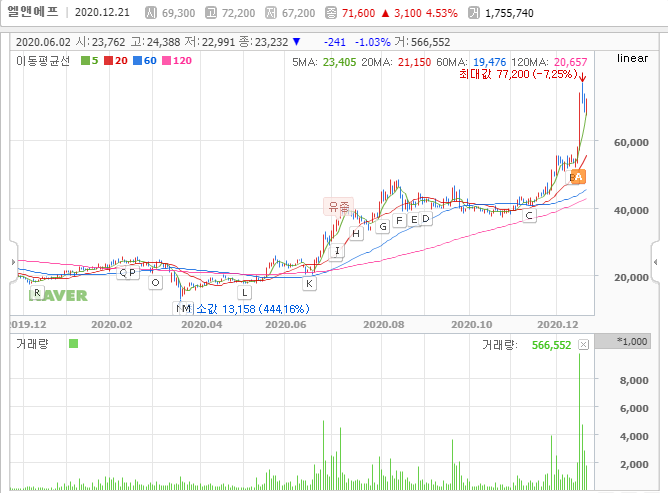
Task: Open the R event marker
Action: 37,293
